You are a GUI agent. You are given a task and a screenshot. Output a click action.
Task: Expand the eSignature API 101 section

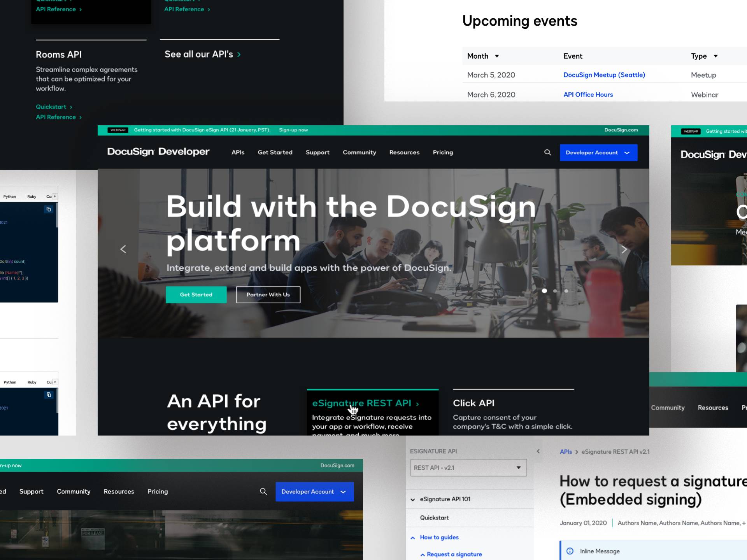coord(413,499)
